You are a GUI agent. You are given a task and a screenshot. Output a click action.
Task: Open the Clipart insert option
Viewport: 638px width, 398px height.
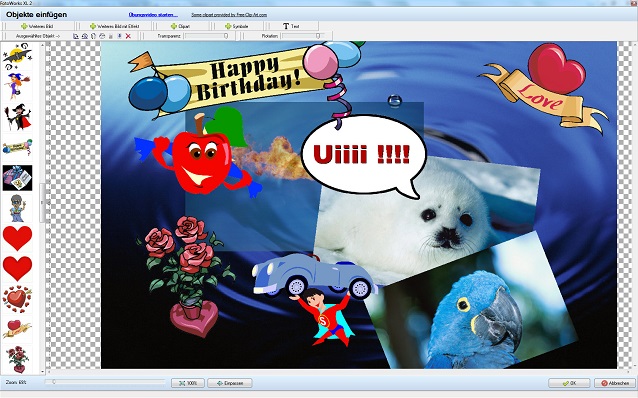181,26
